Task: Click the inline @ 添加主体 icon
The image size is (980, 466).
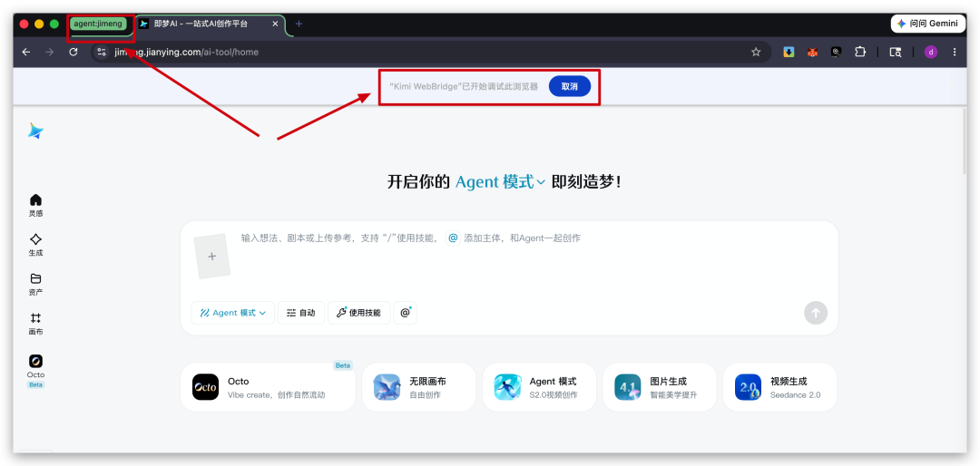Action: click(x=453, y=238)
